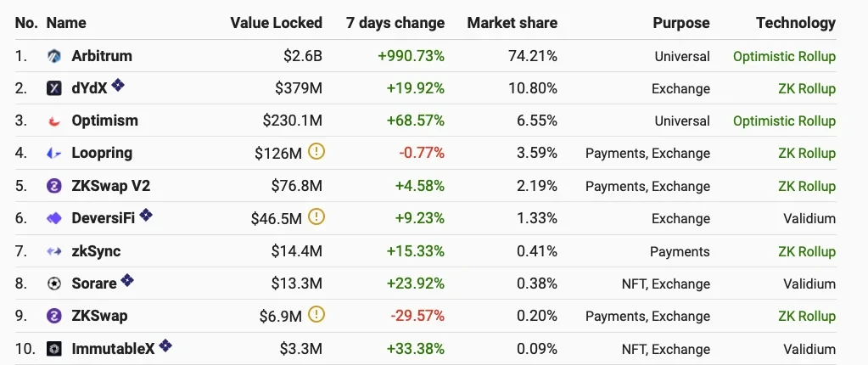The width and height of the screenshot is (868, 365).
Task: Click the dYdX logo icon
Action: tap(54, 88)
